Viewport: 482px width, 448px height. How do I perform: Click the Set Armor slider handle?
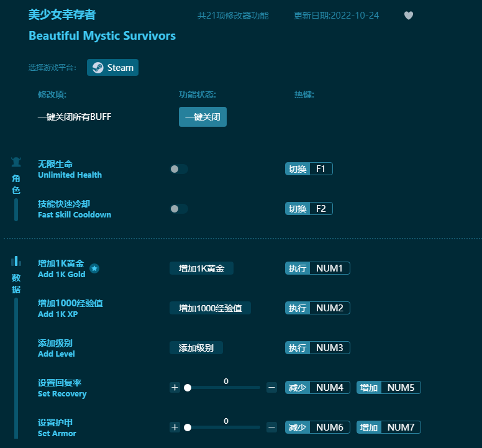(x=188, y=427)
